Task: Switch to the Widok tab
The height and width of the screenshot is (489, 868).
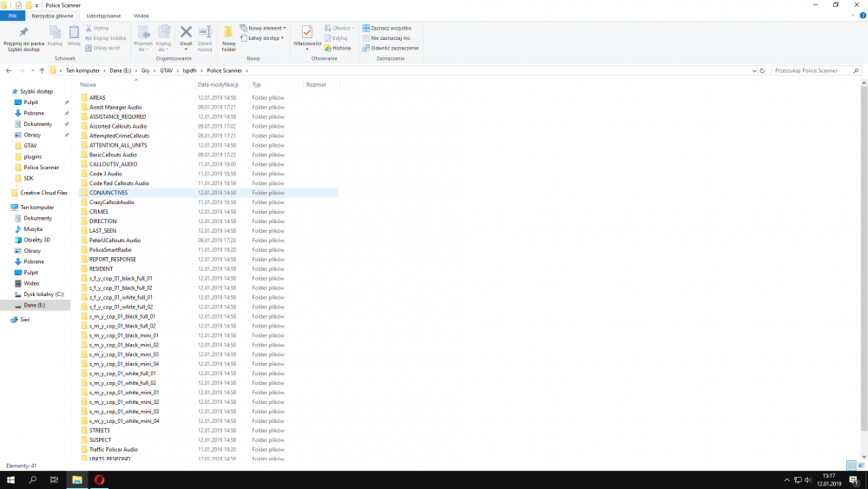Action: coord(141,16)
